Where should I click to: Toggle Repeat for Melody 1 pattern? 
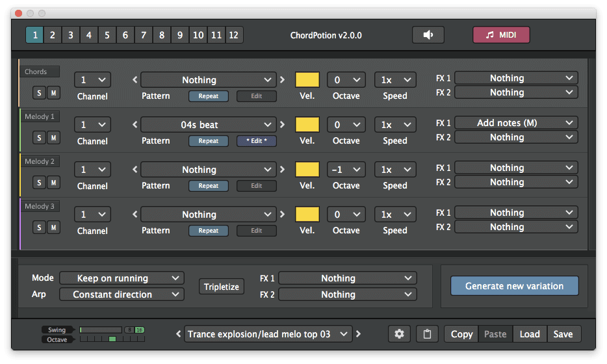point(208,141)
